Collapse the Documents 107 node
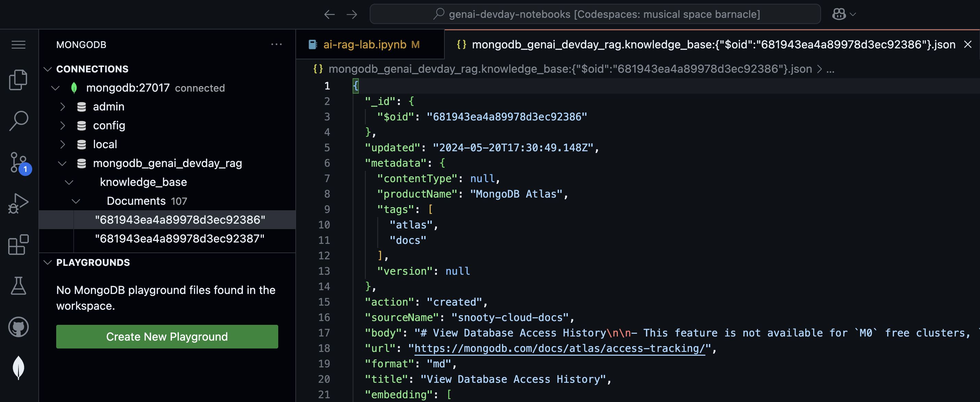980x402 pixels. [x=76, y=201]
